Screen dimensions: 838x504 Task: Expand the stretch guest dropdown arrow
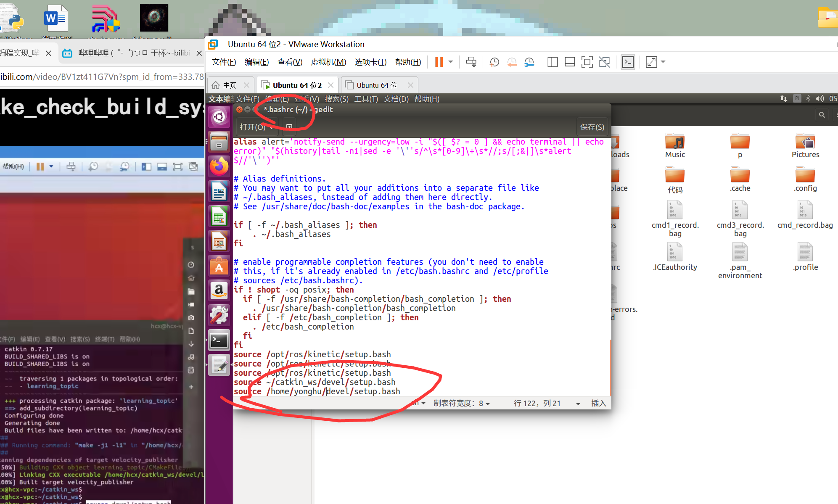coord(663,62)
